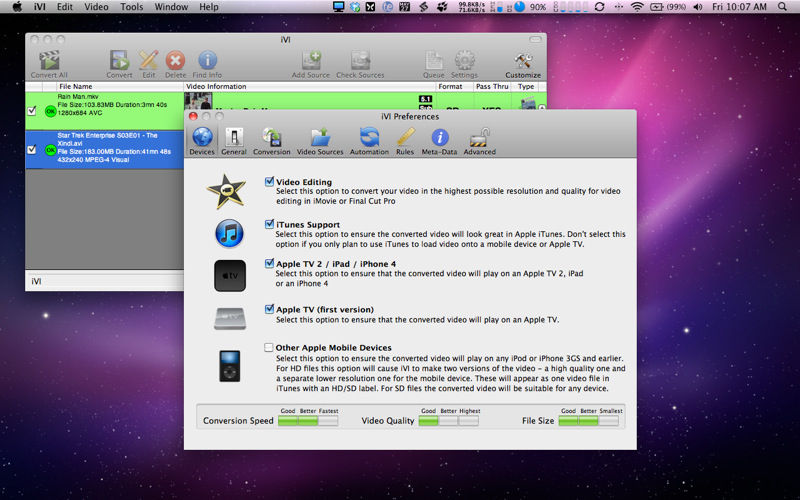Open the Video menu
Viewport: 800px width, 500px height.
click(96, 7)
